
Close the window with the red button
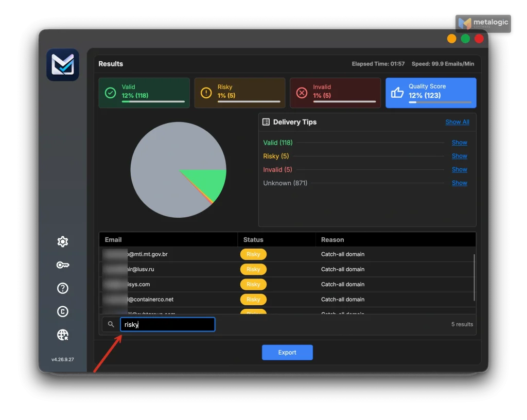[x=479, y=39]
